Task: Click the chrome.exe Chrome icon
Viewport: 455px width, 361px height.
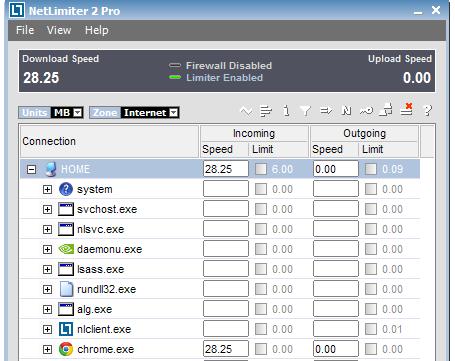Action: [66, 349]
